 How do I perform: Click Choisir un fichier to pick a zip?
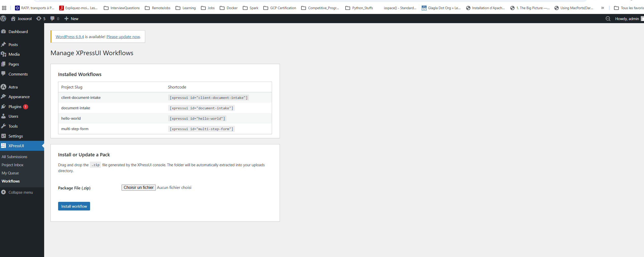(138, 188)
